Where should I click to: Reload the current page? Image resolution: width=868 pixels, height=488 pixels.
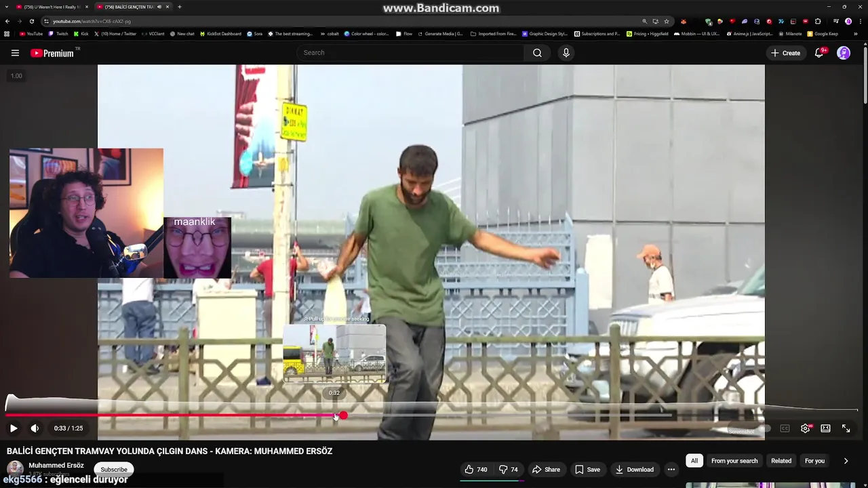coord(31,21)
